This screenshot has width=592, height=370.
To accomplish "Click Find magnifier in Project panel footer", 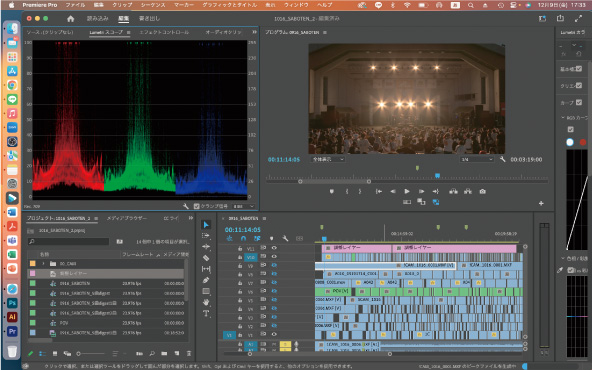I will pyautogui.click(x=152, y=353).
